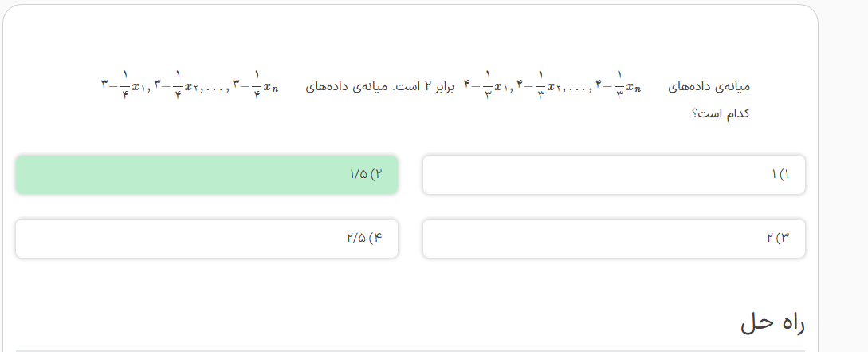Click the x_n term in the ۳−¼x sequence
Screen dimensions: 868x352
(x=271, y=87)
